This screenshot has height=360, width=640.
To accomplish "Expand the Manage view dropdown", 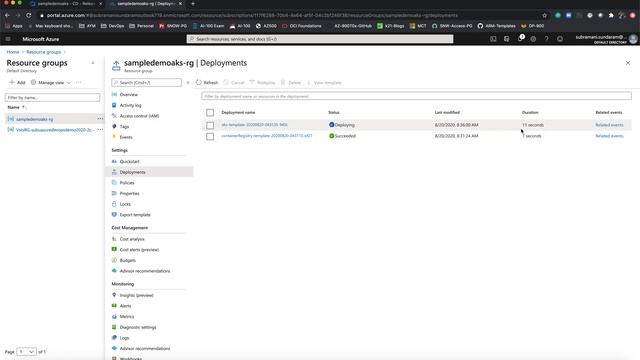I will click(51, 82).
